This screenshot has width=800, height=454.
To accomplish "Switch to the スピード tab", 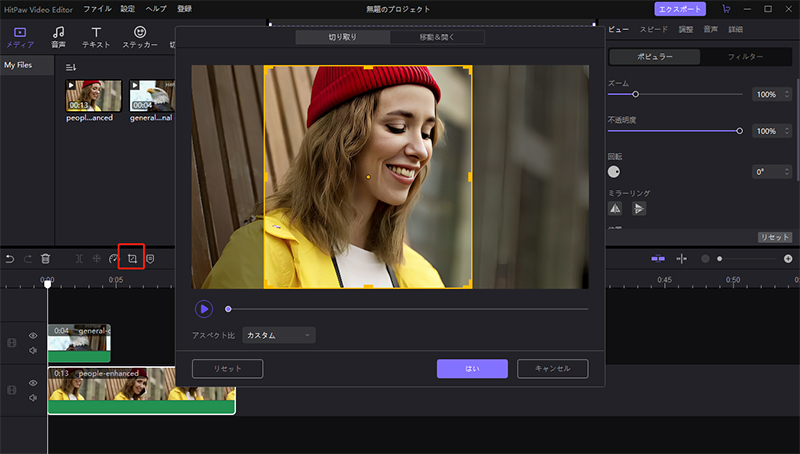I will tap(654, 30).
